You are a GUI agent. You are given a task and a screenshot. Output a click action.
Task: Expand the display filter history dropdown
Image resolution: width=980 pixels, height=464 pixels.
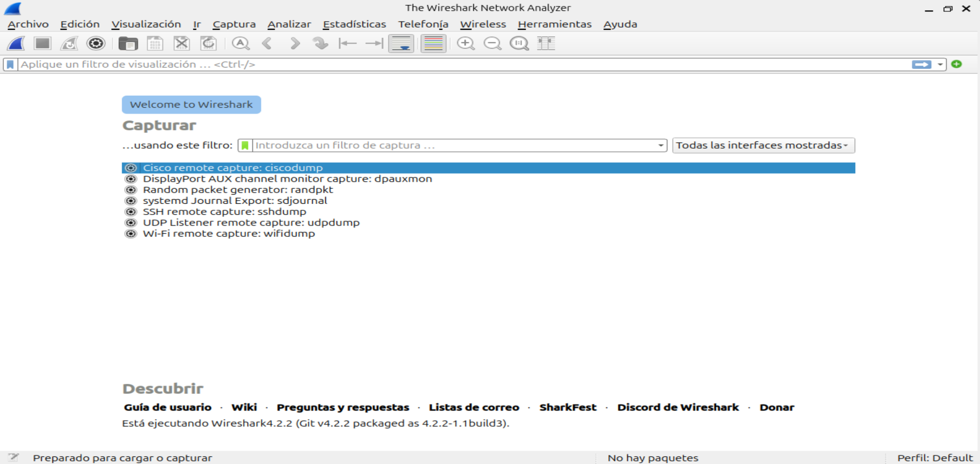(940, 64)
